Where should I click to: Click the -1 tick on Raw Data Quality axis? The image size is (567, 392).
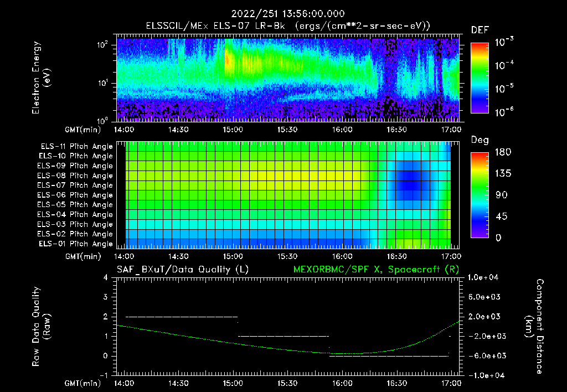pos(104,375)
